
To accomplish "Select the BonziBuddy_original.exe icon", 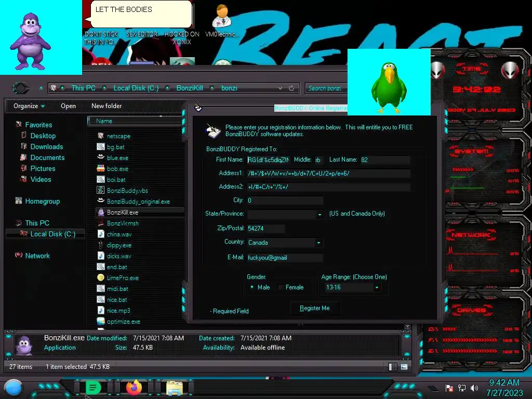I will point(101,201).
